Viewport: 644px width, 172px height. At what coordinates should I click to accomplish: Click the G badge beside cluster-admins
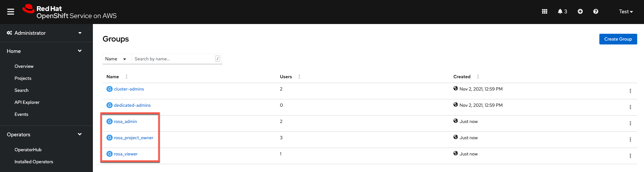pyautogui.click(x=109, y=89)
